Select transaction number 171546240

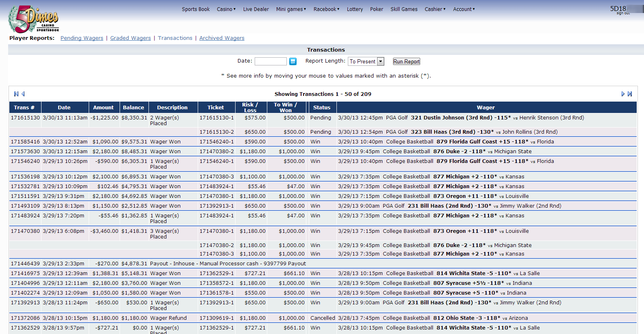(25, 161)
